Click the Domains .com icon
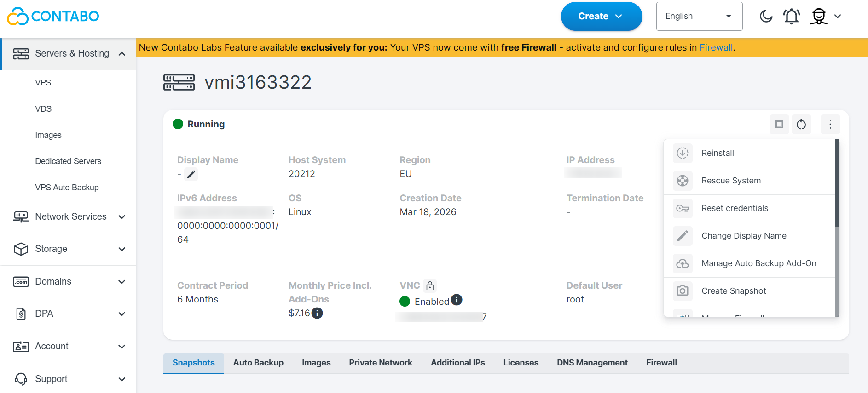The image size is (868, 393). 21,282
